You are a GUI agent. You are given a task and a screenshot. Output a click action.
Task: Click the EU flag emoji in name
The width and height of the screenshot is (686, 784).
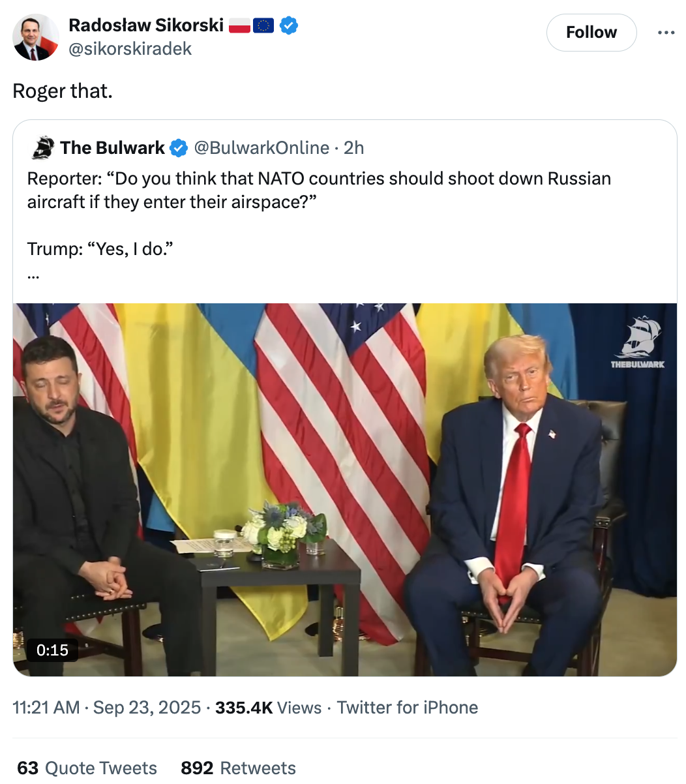[x=263, y=25]
